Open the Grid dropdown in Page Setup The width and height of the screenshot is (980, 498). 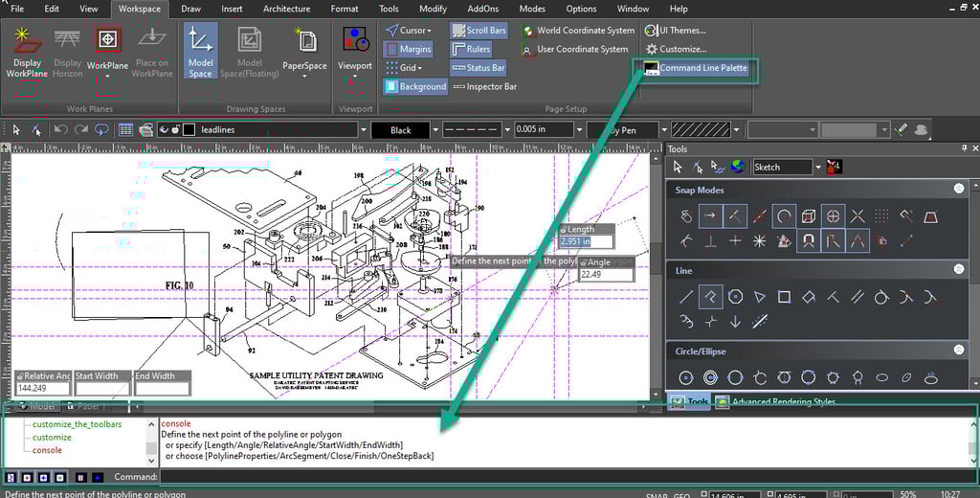pyautogui.click(x=405, y=68)
